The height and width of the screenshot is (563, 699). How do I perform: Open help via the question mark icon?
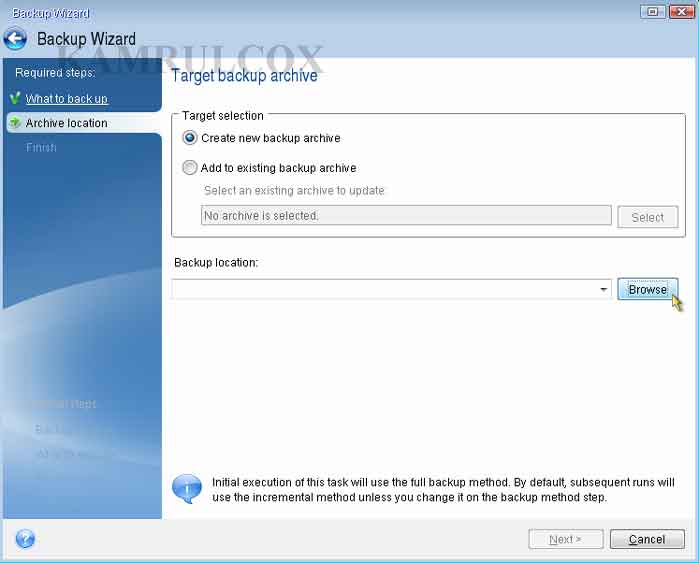(25, 539)
